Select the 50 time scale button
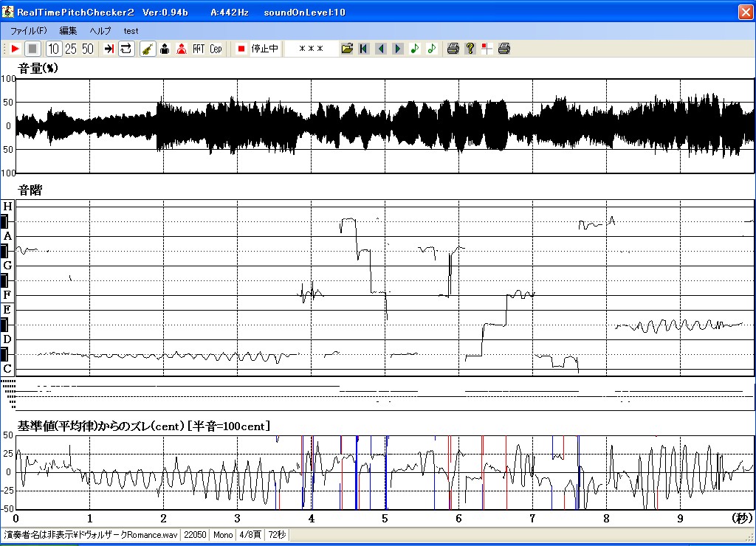The height and width of the screenshot is (546, 756). (87, 49)
